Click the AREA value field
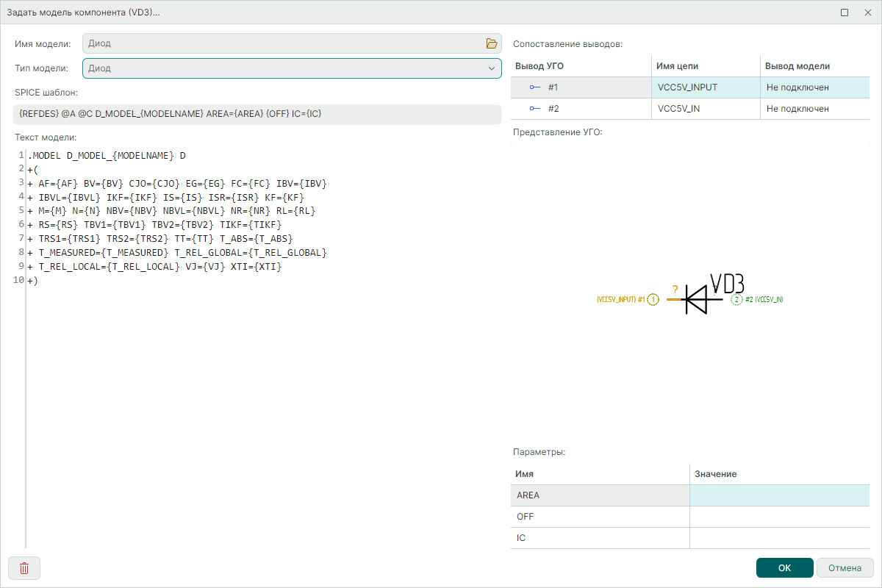Viewport: 882px width, 588px height. (x=779, y=495)
